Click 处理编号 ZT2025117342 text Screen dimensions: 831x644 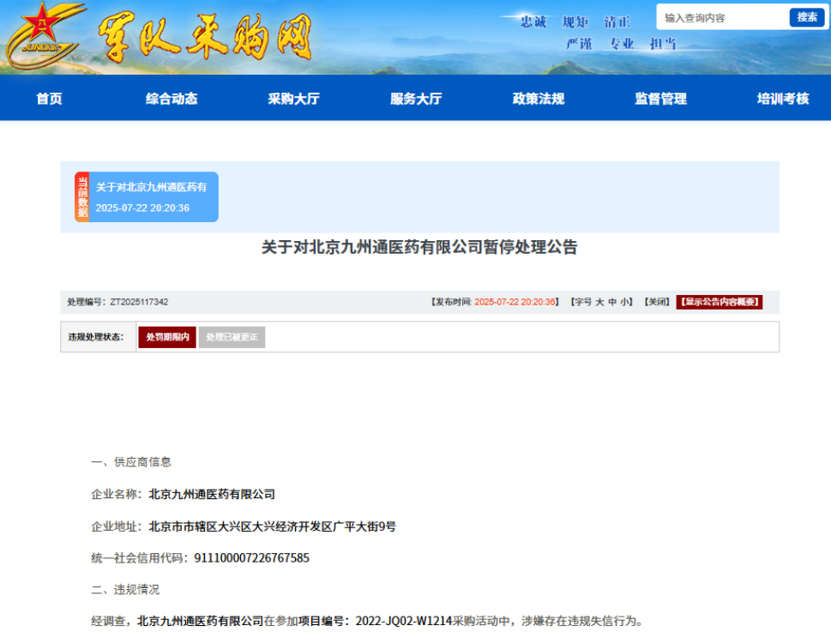117,302
